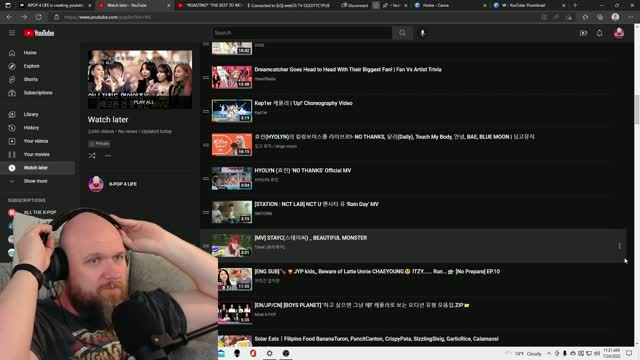
Task: Open HYOLYN 'NO THANKS' Official MV
Action: [x=302, y=171]
